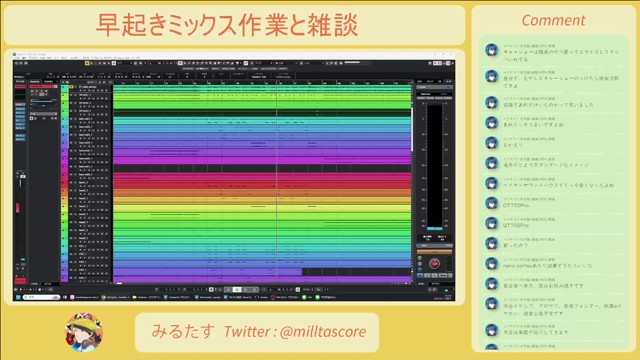Click the yellow-highlighted mute state button in Cubase toolbar
The image size is (640, 360).
coord(87,63)
